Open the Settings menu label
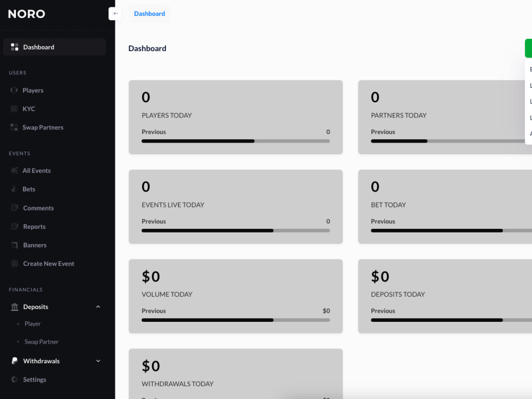Screen dimensions: 532x399 35,380
